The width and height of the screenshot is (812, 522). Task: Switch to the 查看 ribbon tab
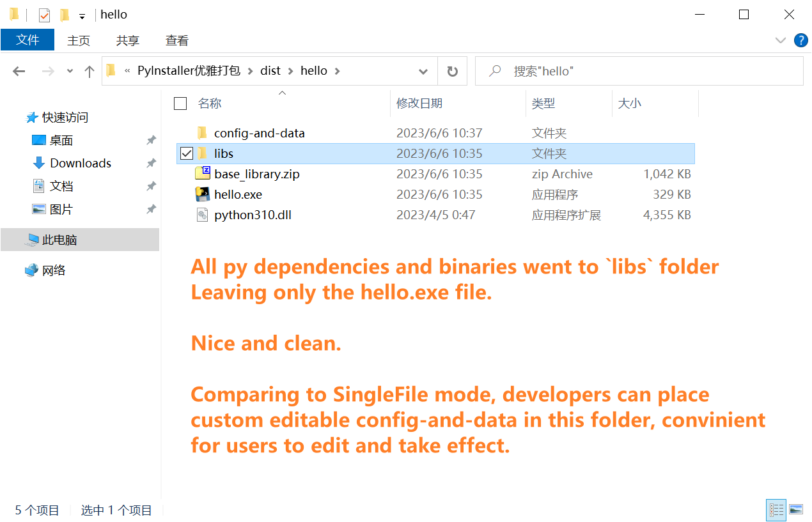click(176, 40)
